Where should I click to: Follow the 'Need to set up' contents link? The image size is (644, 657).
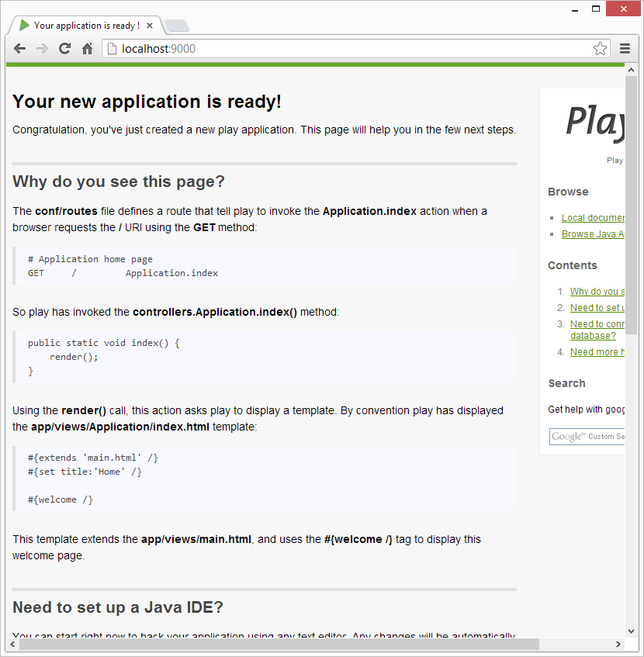(597, 307)
